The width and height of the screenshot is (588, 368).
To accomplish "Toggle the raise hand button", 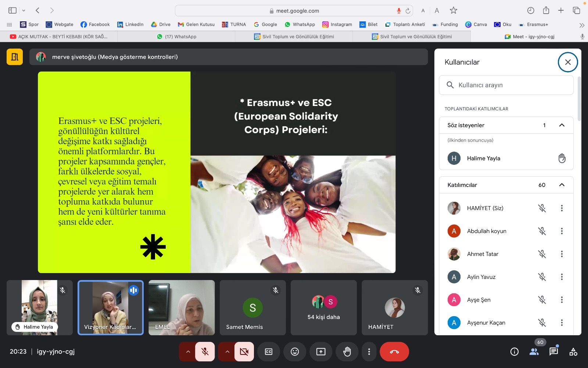I will (x=347, y=352).
